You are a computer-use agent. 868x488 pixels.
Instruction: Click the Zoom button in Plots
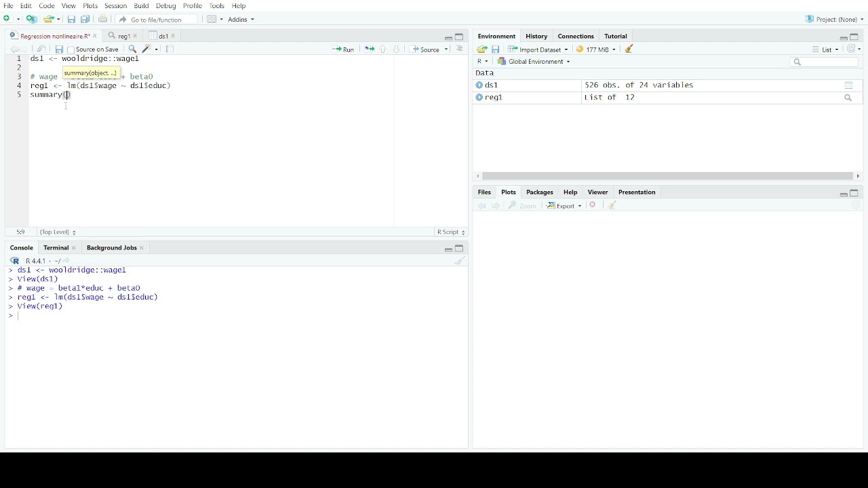click(x=524, y=206)
